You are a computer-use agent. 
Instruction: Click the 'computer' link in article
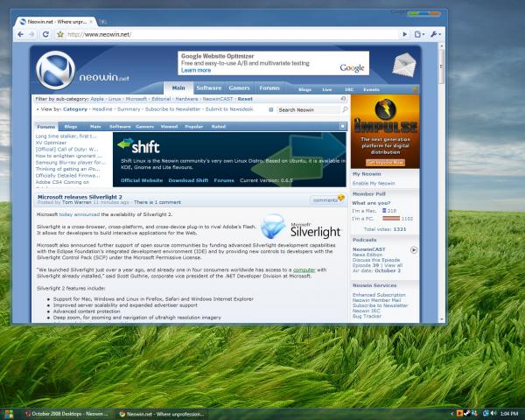click(304, 270)
